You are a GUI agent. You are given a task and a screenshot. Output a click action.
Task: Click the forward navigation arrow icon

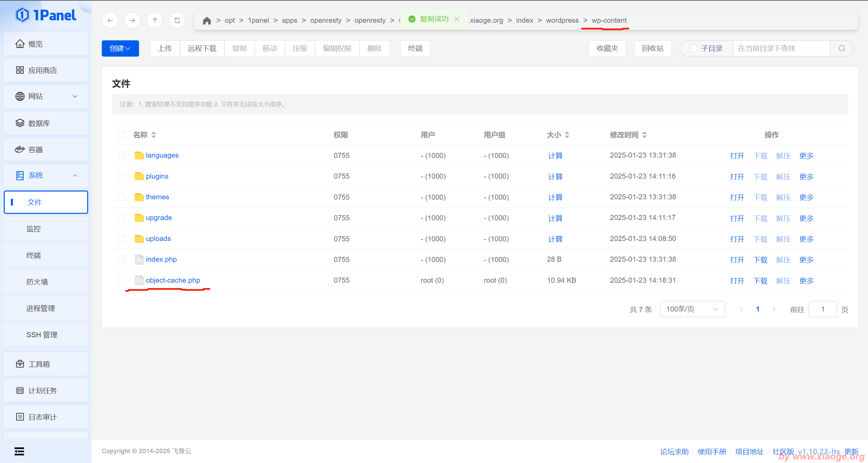tap(132, 20)
